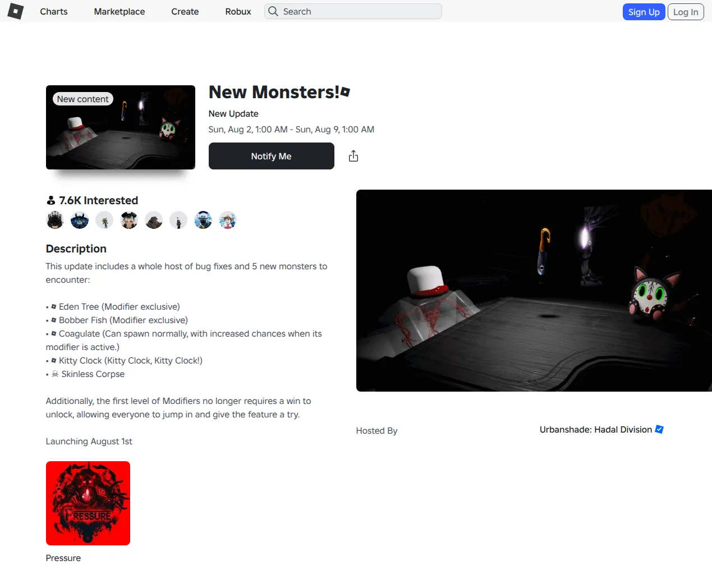Click the Pressure game title link
This screenshot has width=712, height=588.
click(63, 558)
